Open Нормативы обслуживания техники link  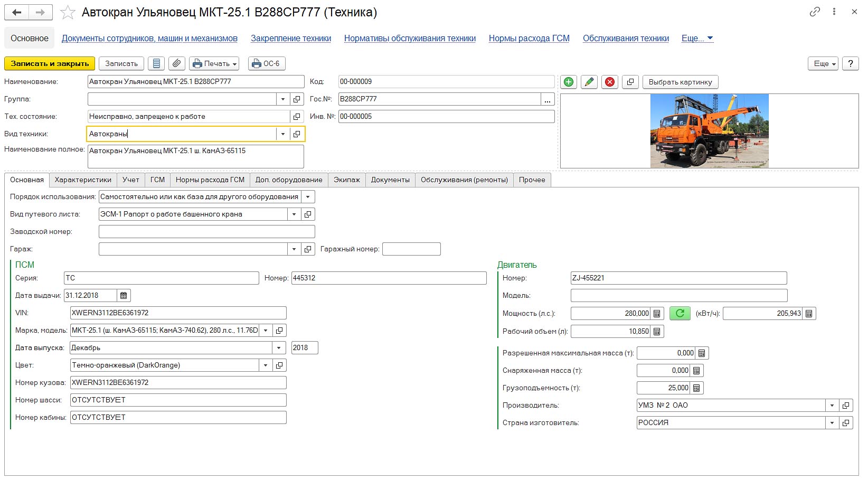[410, 39]
